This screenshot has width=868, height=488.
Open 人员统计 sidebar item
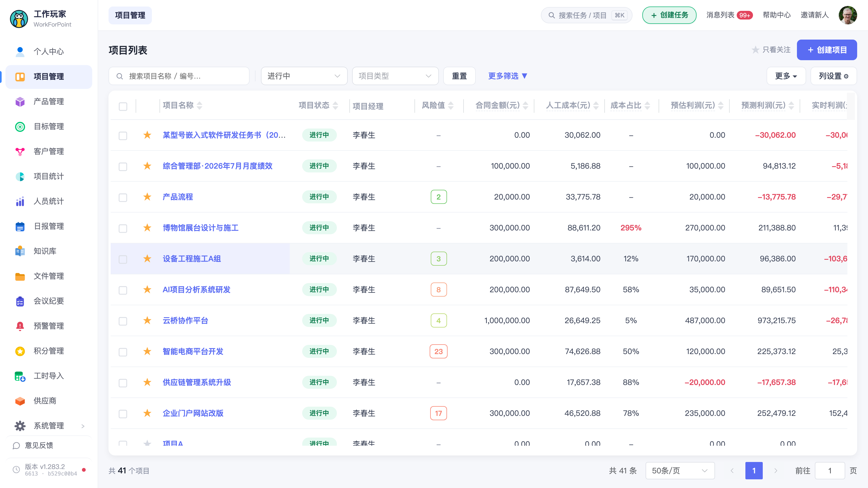pyautogui.click(x=49, y=201)
